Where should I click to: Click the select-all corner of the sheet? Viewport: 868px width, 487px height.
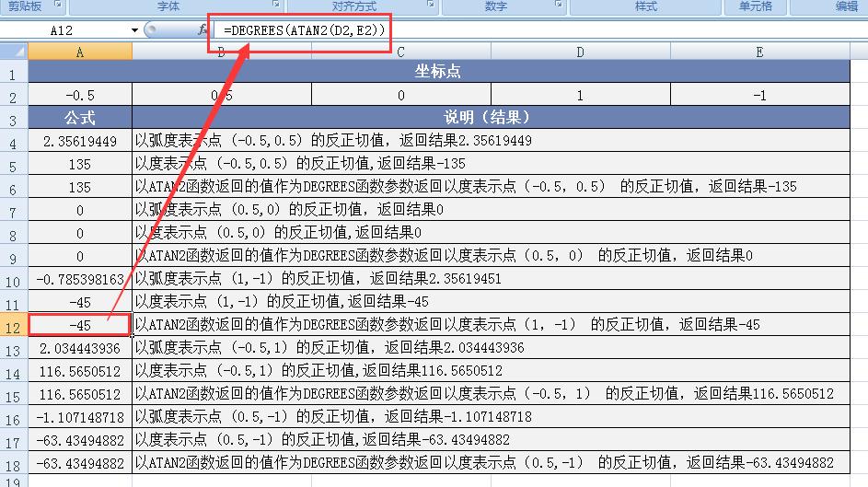click(14, 52)
